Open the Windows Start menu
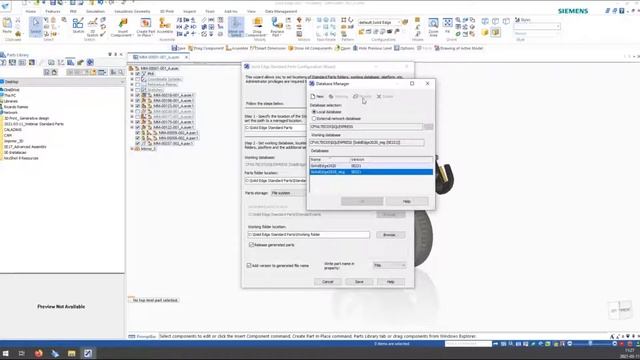 (x=6, y=353)
